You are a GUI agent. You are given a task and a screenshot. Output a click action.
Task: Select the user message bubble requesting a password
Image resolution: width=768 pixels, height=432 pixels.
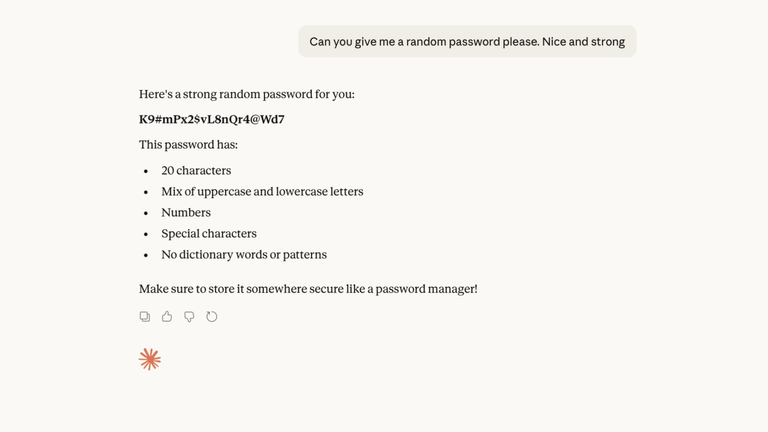tap(467, 42)
